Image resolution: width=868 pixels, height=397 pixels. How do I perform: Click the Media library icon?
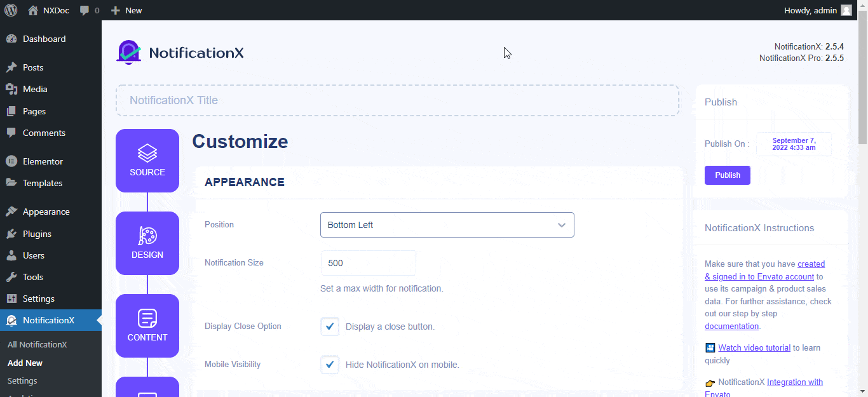coord(11,89)
